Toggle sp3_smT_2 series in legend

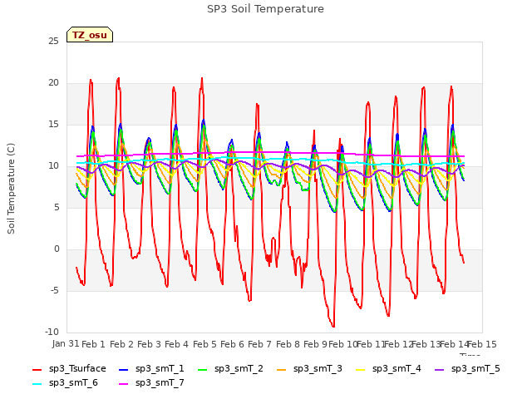pos(230,368)
